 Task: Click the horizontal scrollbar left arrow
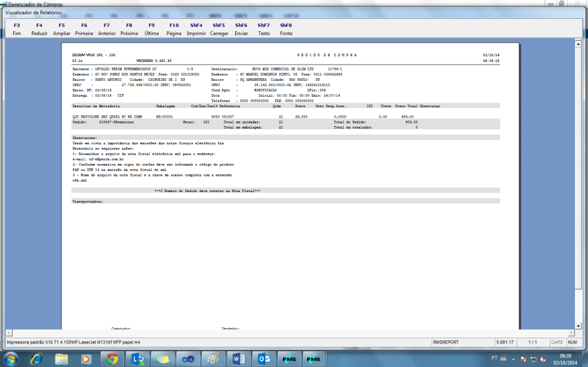coord(8,333)
